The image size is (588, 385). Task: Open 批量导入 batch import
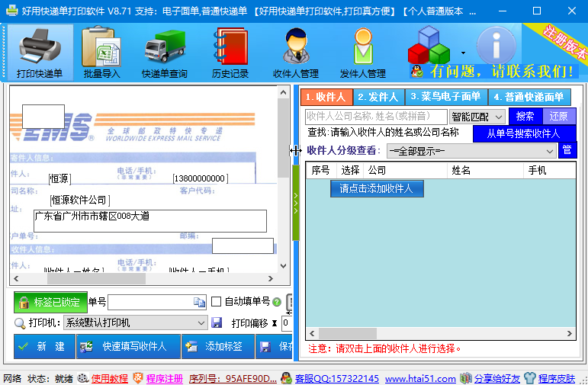101,53
